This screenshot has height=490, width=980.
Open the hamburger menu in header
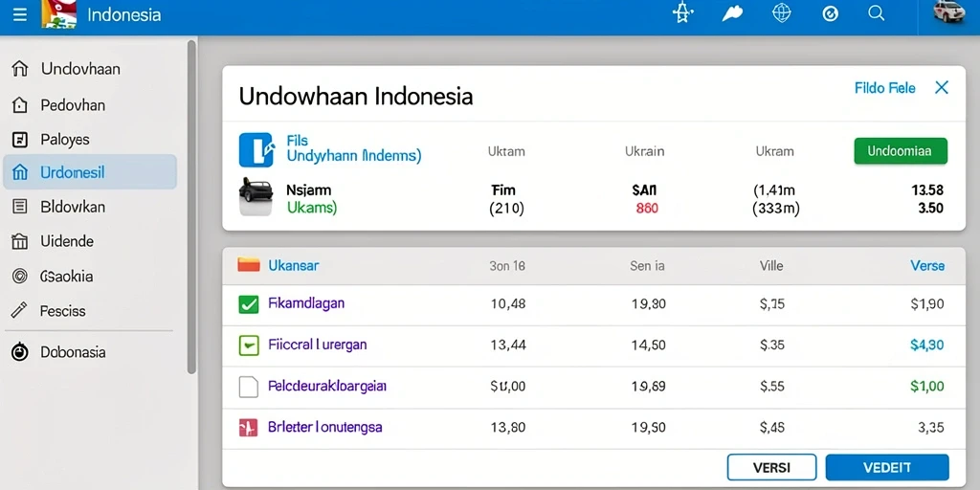coord(20,15)
